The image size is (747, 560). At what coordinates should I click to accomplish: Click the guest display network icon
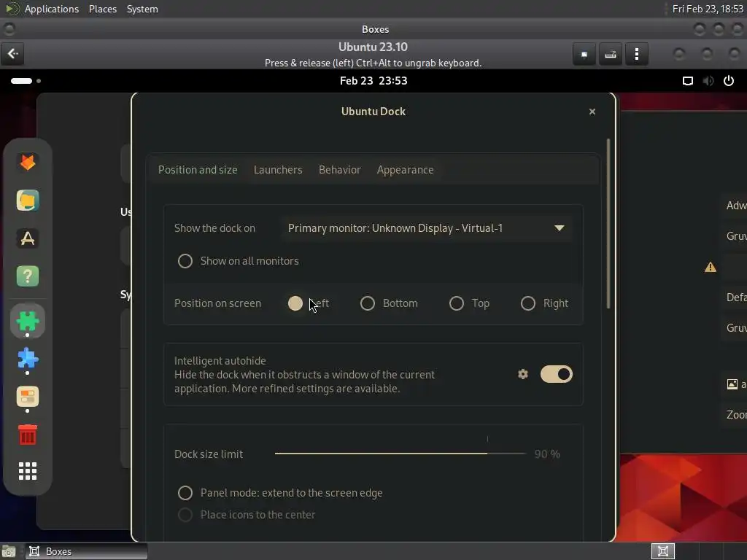pos(687,80)
